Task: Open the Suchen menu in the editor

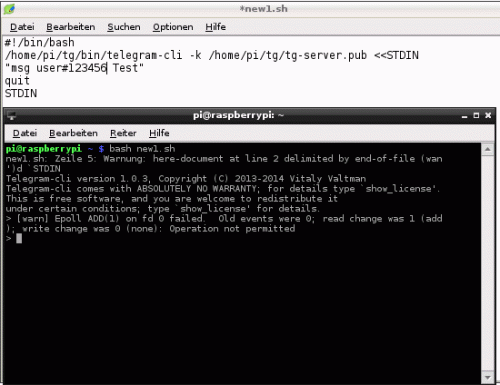Action: coord(124,27)
